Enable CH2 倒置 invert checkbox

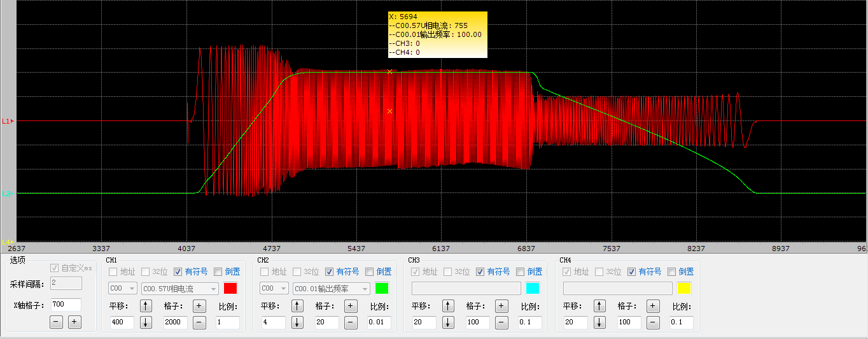click(370, 272)
